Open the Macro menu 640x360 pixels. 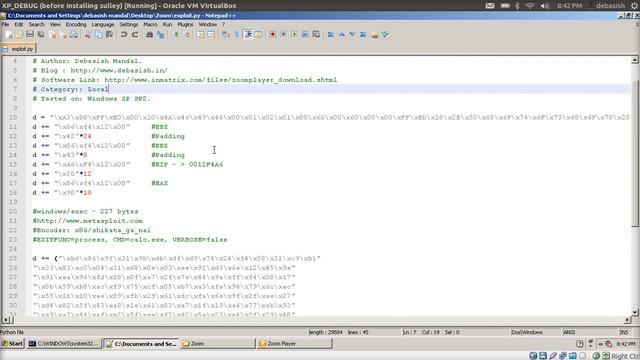150,24
